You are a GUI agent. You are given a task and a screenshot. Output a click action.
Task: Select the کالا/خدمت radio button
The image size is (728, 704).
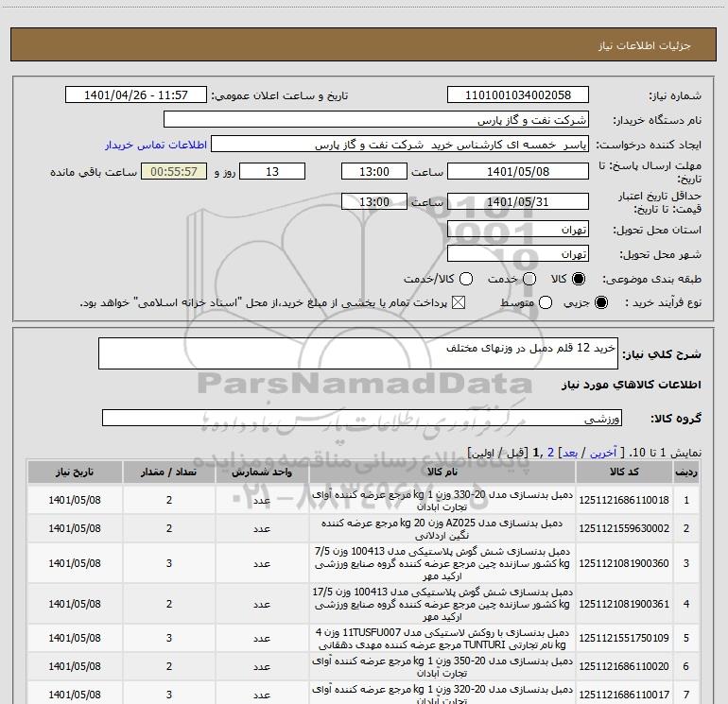point(466,279)
